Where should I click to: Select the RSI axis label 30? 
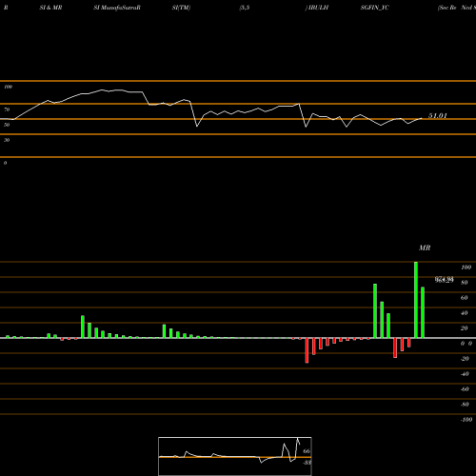(x=7, y=140)
